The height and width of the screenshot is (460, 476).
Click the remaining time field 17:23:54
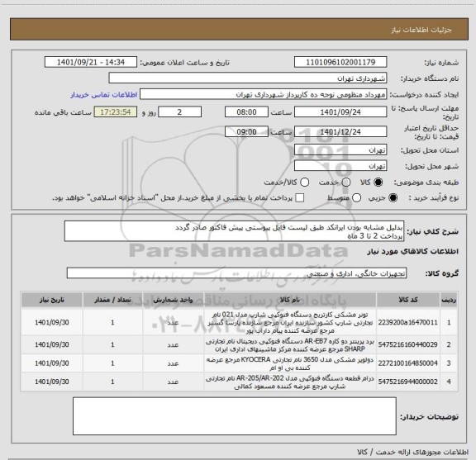tap(116, 112)
